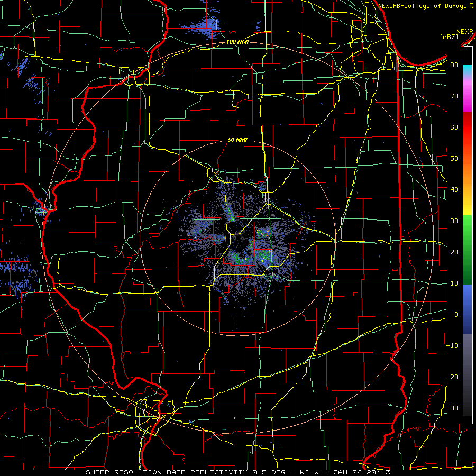Viewport: 476px width, 476px height.
Task: Click the 80 value on the dBZ scale
Action: 454,65
